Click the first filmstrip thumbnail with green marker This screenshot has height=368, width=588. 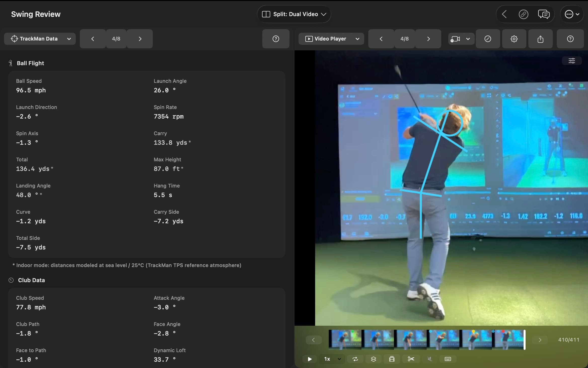(x=345, y=340)
